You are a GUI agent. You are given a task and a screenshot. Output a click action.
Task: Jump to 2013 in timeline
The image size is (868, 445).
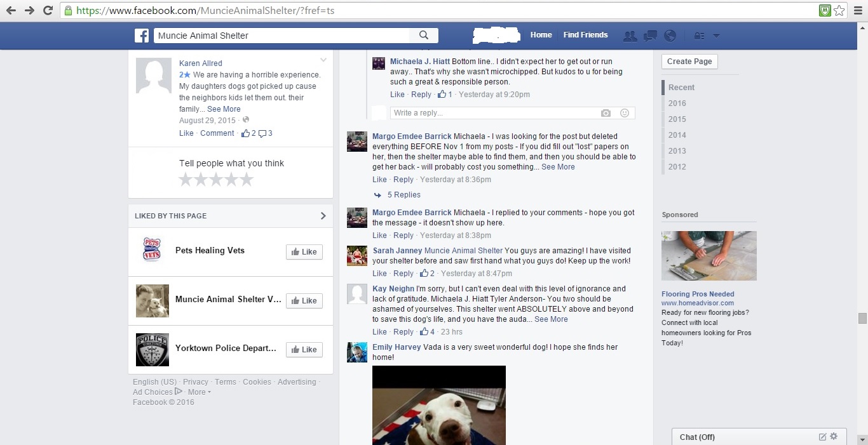[677, 151]
